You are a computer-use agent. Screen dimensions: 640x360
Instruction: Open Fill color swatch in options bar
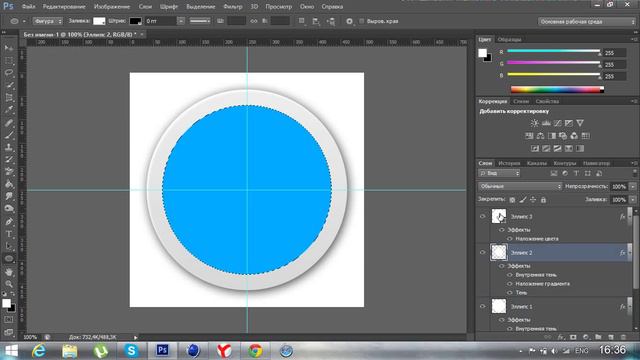(x=99, y=21)
